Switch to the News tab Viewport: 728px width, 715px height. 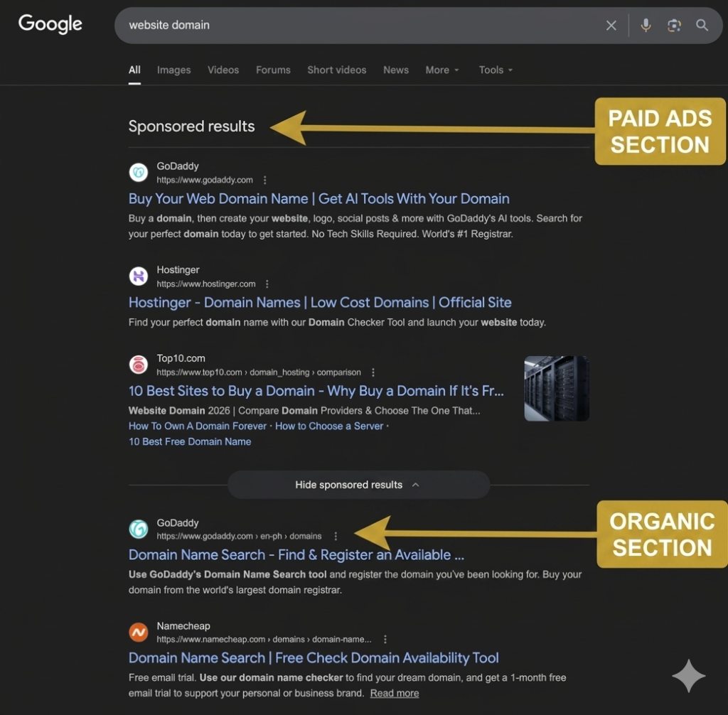396,70
